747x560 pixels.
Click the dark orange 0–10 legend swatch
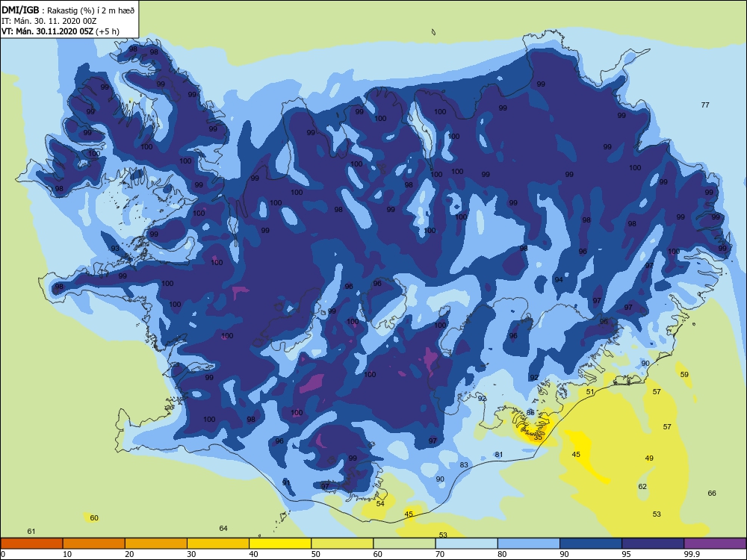pyautogui.click(x=31, y=544)
